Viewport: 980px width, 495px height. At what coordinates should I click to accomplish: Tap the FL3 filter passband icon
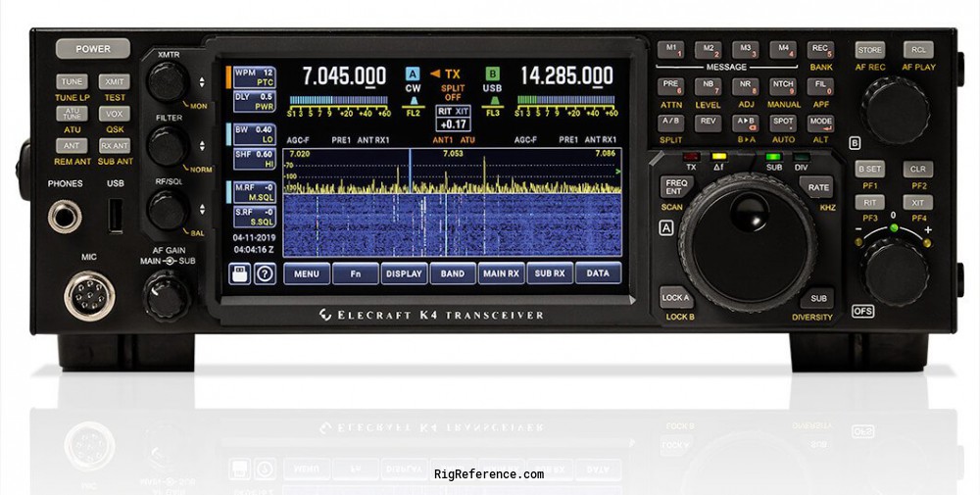pyautogui.click(x=493, y=106)
